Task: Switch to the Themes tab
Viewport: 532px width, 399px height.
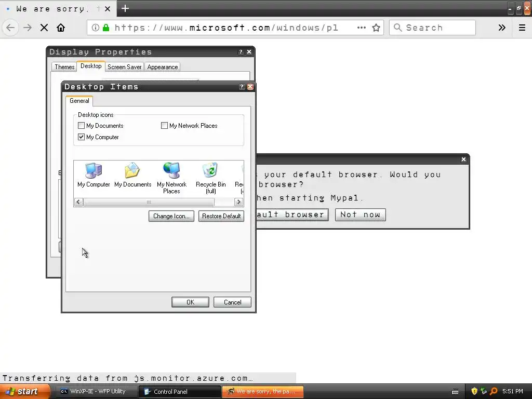Action: click(x=64, y=67)
